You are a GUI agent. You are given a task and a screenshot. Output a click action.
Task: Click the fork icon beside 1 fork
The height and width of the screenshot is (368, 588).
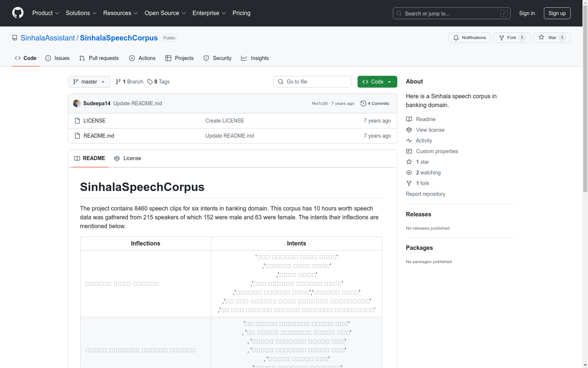[409, 183]
